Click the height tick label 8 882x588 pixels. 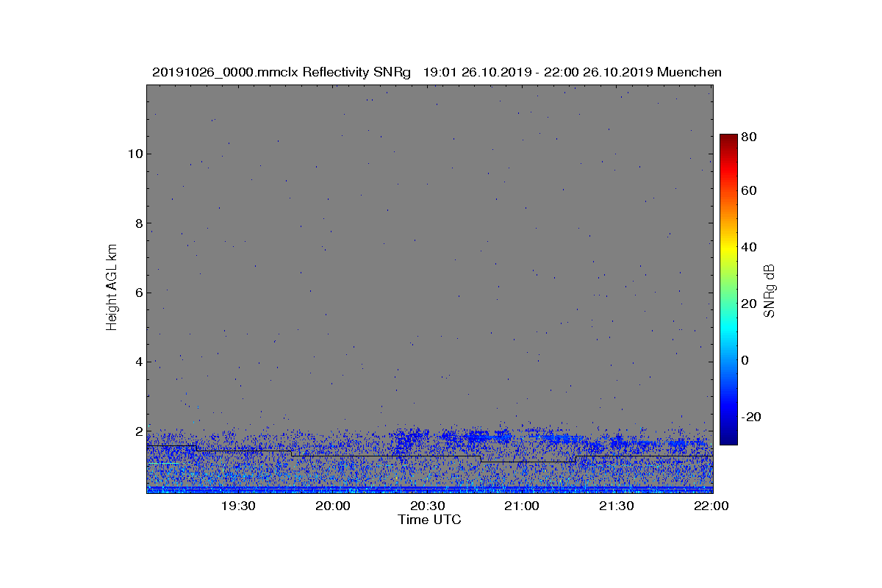(x=137, y=223)
